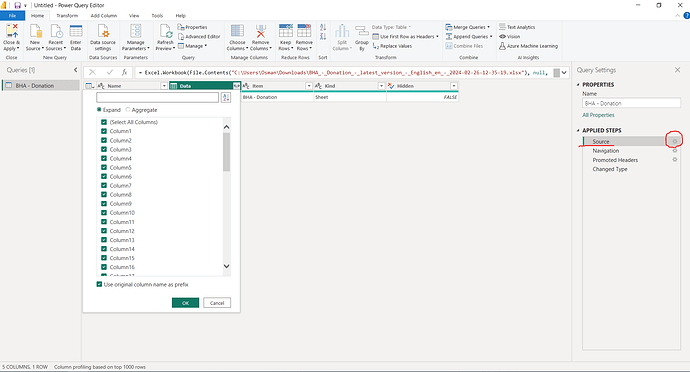Open query Properties in ribbon
690x372 pixels.
pyautogui.click(x=192, y=27)
